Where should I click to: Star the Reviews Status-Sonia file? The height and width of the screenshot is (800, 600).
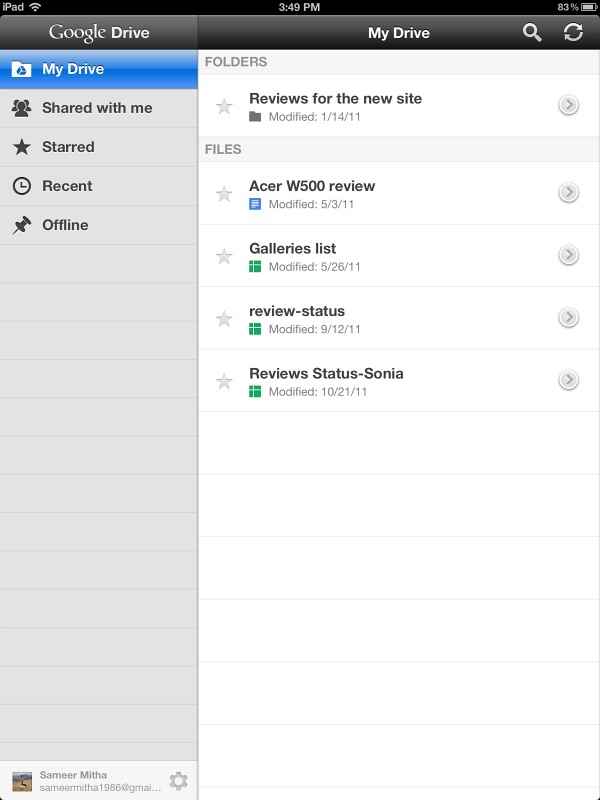coord(224,381)
